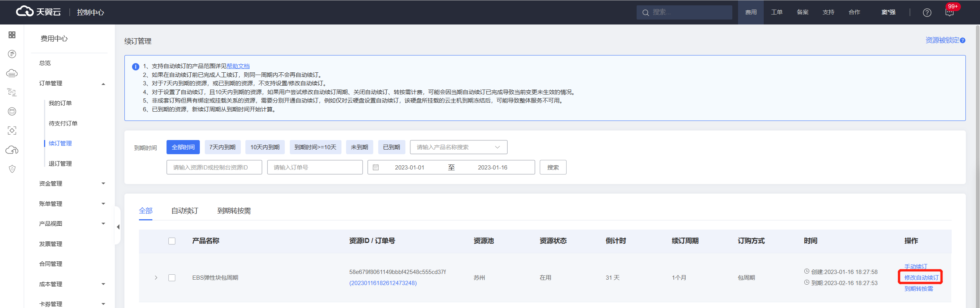The image size is (980, 308).
Task: Collapse the sidebar using the arrow handle
Action: [x=118, y=227]
